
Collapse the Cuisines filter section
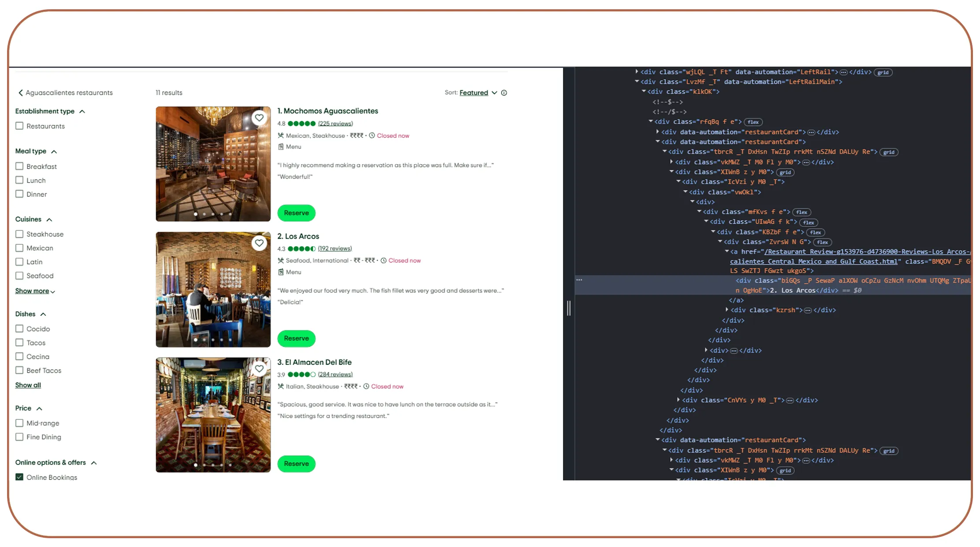[x=50, y=219]
